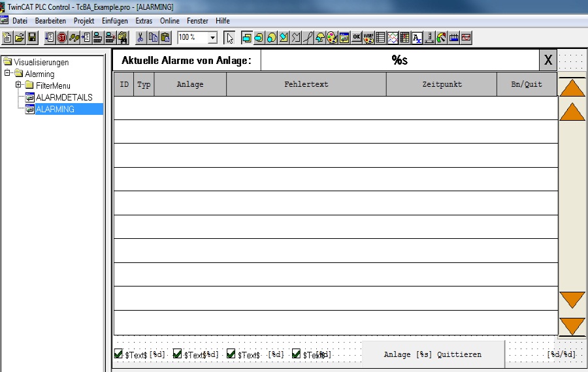
Task: Click the X close button beside %s
Action: [548, 60]
